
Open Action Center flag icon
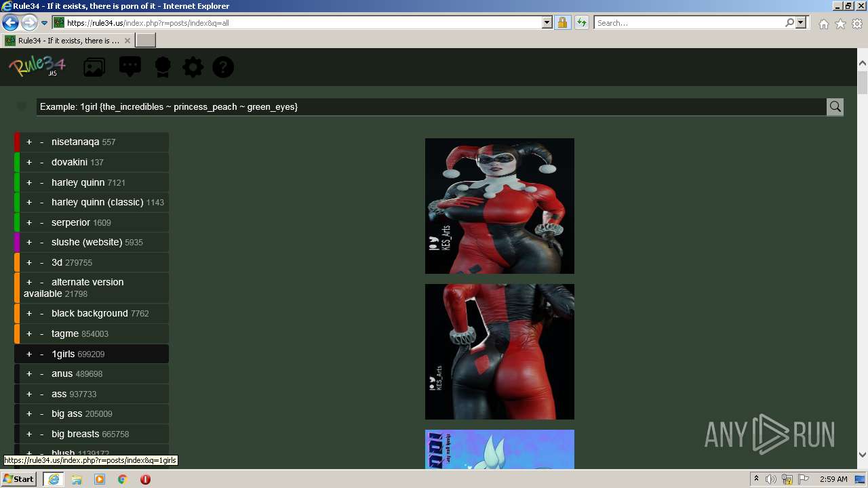pos(804,479)
